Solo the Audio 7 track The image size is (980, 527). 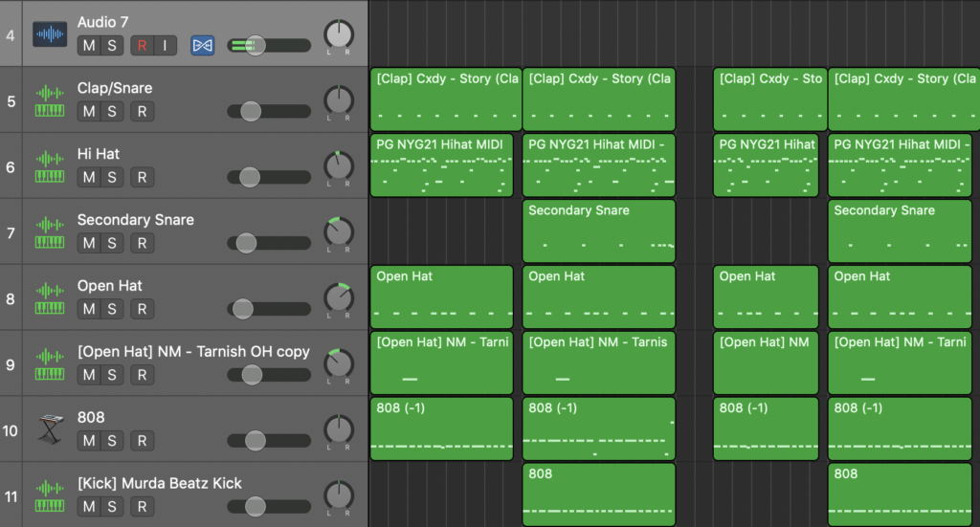[112, 46]
